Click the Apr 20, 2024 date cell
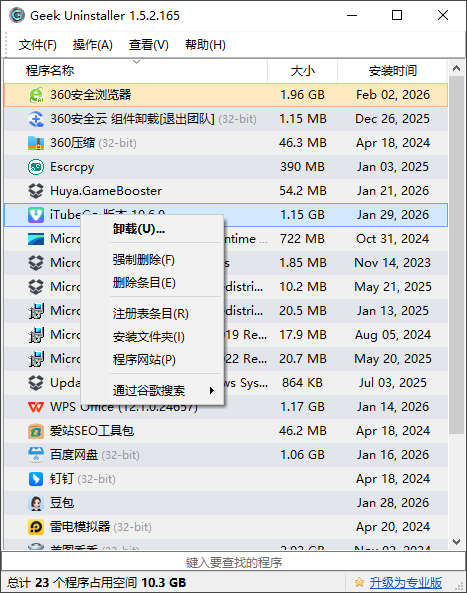Screen dimensions: 467x593 point(393,527)
